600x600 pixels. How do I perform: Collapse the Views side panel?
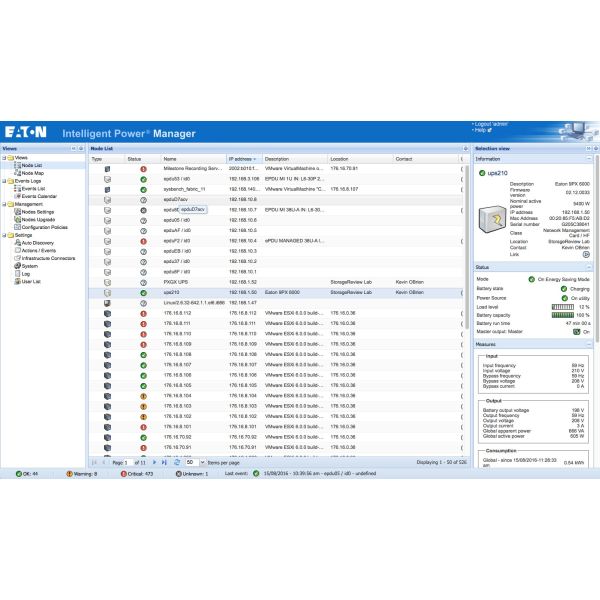click(x=73, y=148)
